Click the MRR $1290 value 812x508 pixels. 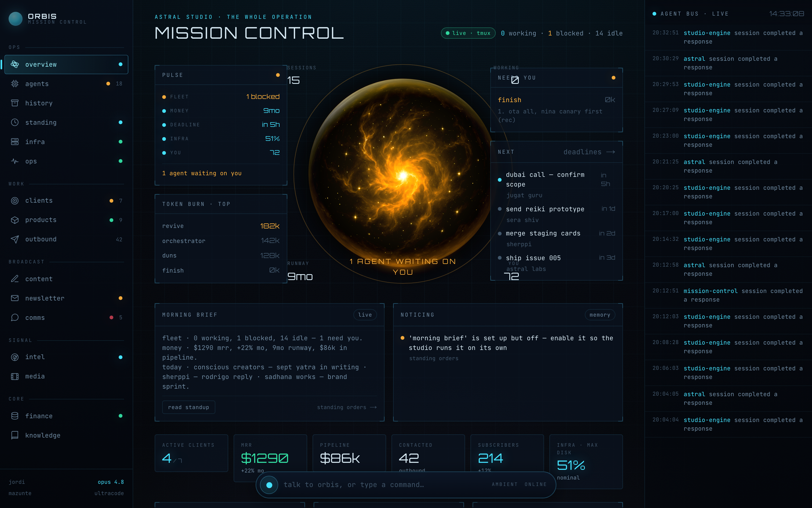click(265, 458)
